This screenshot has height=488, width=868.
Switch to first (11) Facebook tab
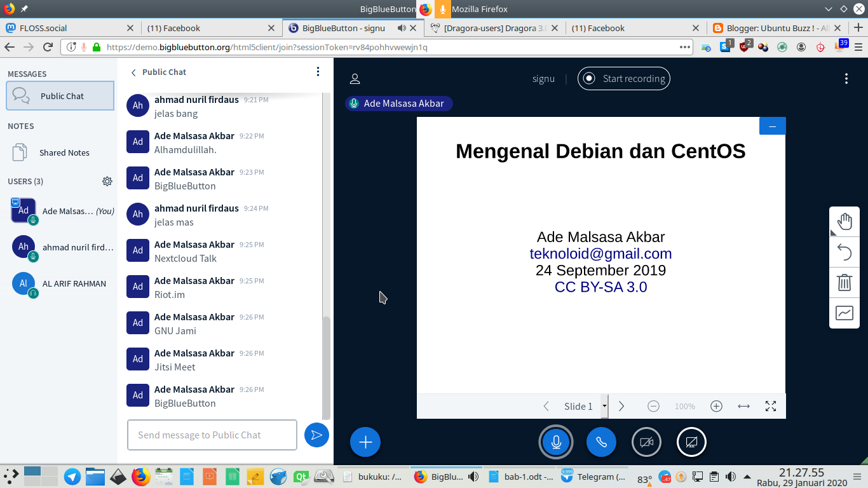211,28
